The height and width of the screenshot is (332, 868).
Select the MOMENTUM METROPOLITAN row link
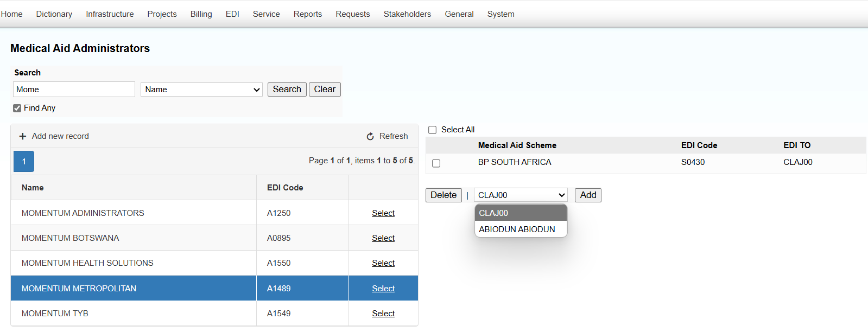coord(383,289)
